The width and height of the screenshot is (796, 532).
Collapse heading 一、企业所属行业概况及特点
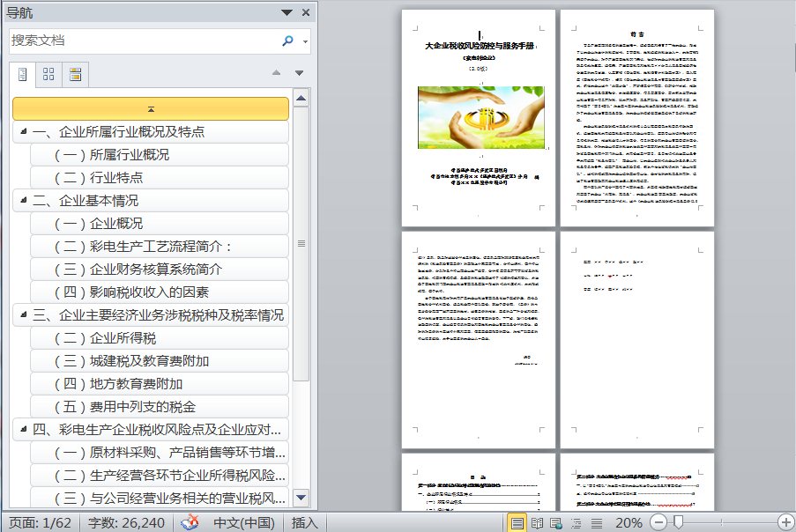[x=21, y=132]
